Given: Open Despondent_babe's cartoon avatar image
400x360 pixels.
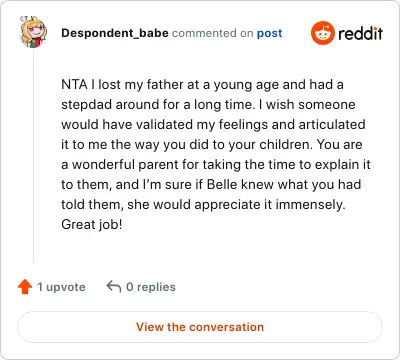Looking at the screenshot, I should coord(33,32).
